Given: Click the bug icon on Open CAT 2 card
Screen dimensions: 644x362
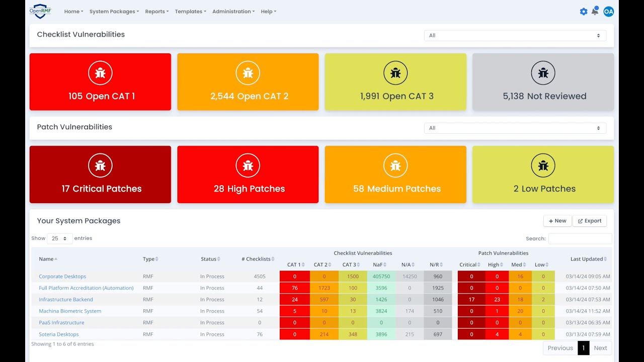Looking at the screenshot, I should point(248,73).
